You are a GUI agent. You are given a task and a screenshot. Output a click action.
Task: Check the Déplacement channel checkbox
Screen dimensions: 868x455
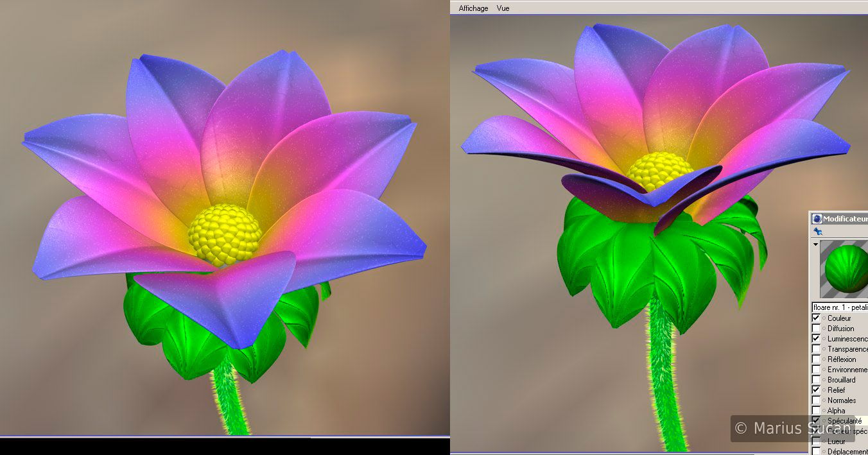pyautogui.click(x=816, y=451)
